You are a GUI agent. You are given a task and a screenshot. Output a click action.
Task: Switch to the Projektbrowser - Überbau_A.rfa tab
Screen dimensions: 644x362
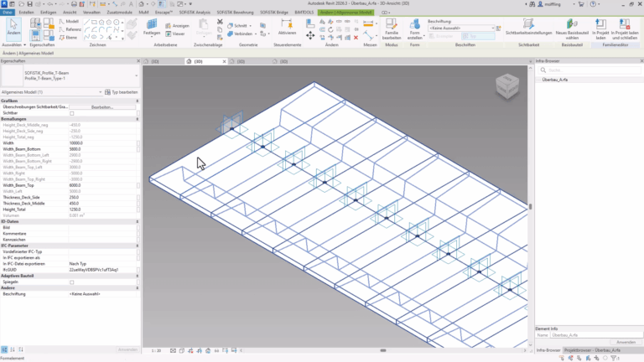(592, 350)
